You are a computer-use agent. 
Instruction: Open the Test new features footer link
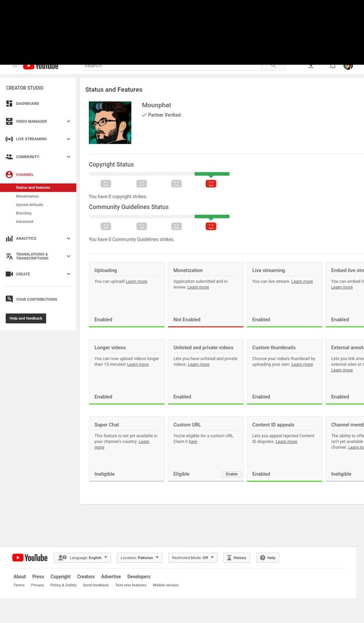(131, 585)
